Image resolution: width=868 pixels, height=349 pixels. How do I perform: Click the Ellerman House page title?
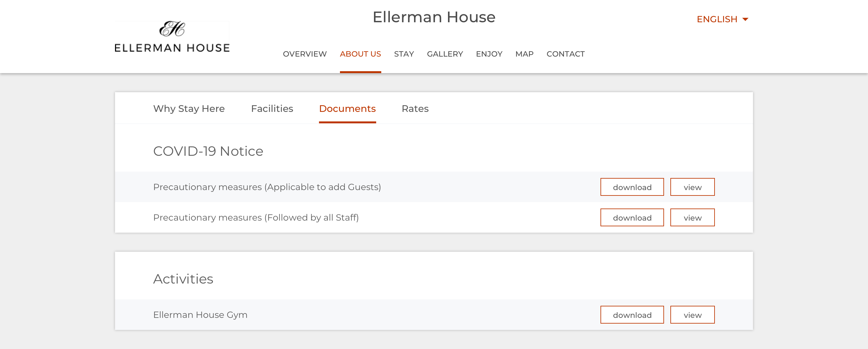click(434, 17)
